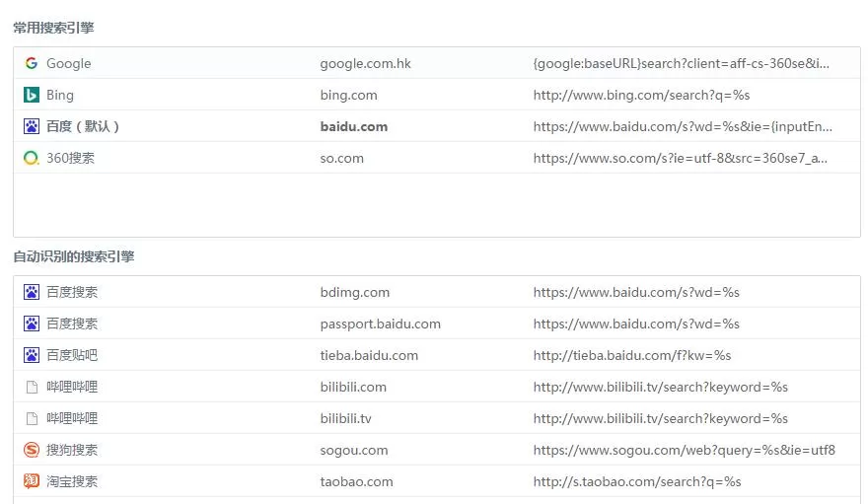The height and width of the screenshot is (504, 868).
Task: Select 哔哩哔哩 name in bilibili.tv row
Action: pos(72,418)
